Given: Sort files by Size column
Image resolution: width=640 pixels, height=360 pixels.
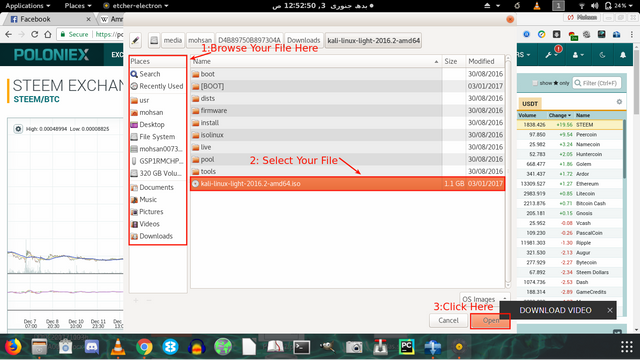Looking at the screenshot, I should (x=453, y=61).
